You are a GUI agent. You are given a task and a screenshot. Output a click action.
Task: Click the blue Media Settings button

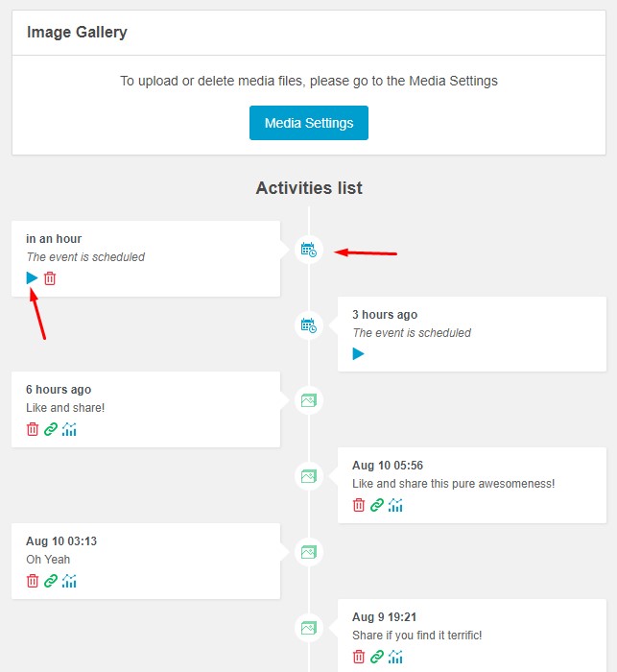309,123
